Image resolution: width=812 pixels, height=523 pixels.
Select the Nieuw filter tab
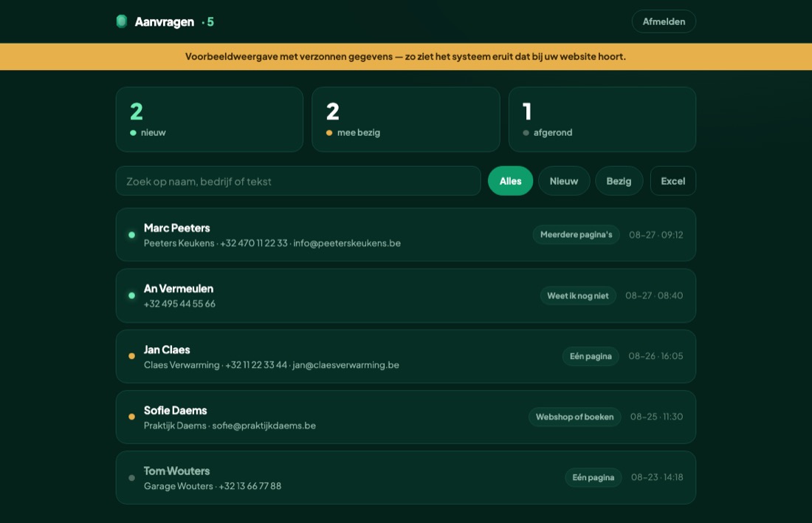coord(563,181)
